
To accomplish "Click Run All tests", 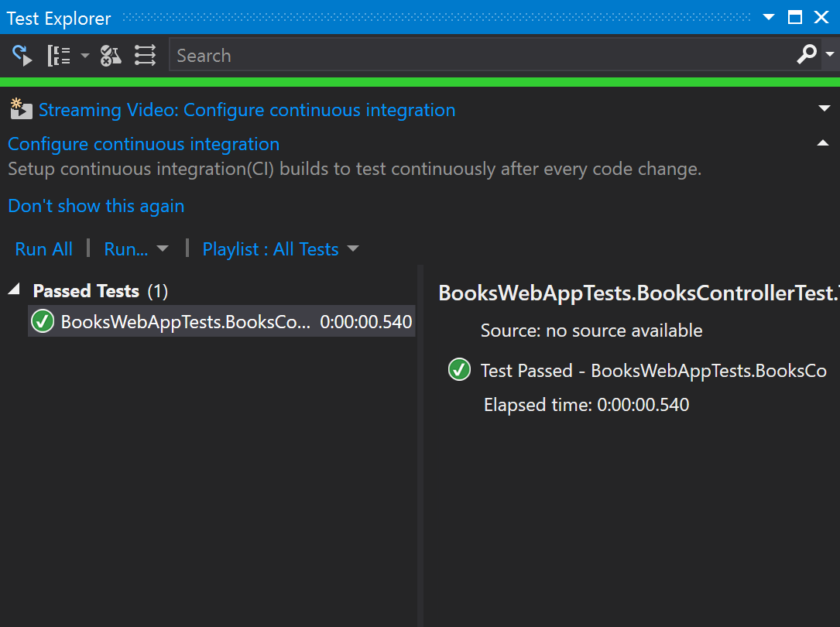I will (x=44, y=249).
